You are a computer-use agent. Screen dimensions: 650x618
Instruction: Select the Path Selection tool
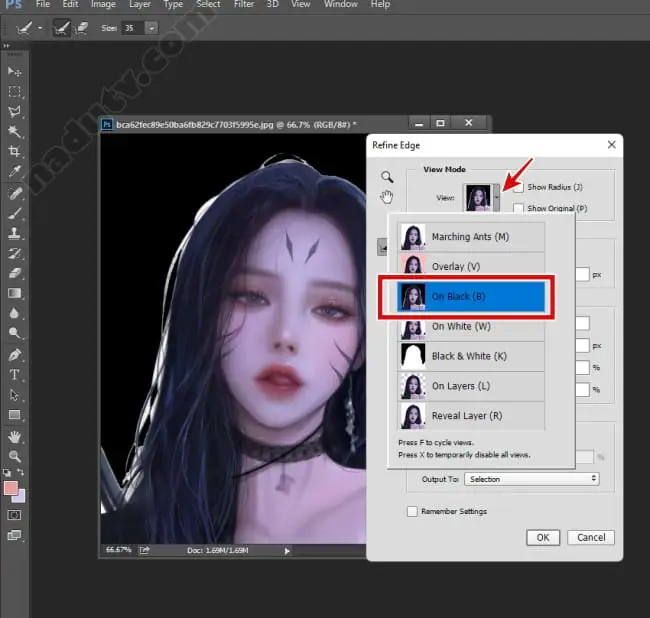(x=15, y=395)
